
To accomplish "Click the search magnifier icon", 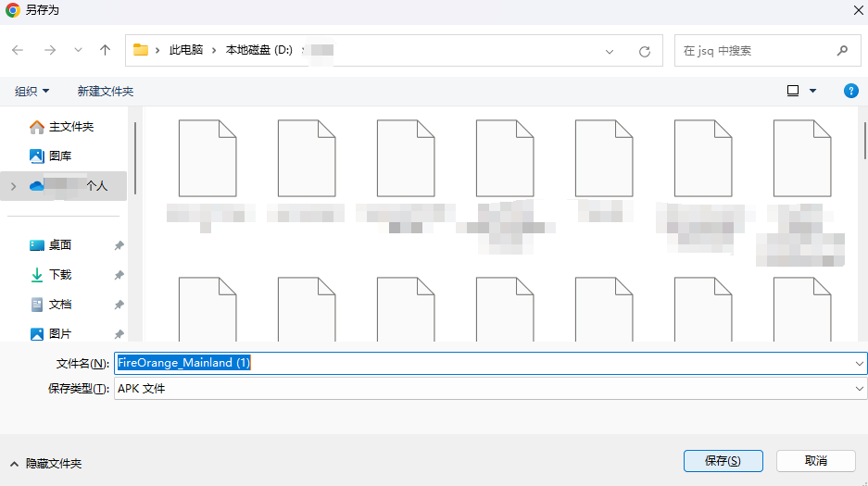I will click(842, 51).
